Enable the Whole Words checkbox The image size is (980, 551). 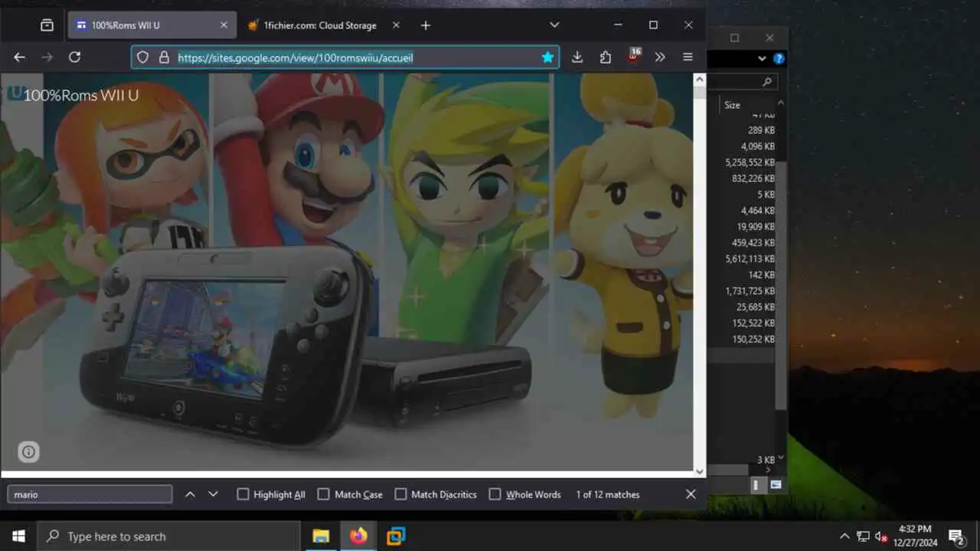click(x=495, y=494)
